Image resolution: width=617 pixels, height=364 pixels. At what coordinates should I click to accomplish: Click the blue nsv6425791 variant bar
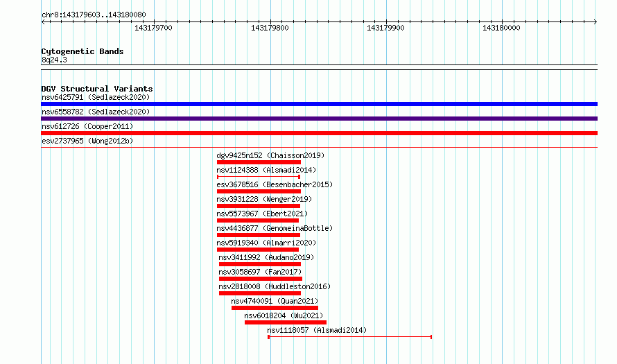click(x=319, y=104)
